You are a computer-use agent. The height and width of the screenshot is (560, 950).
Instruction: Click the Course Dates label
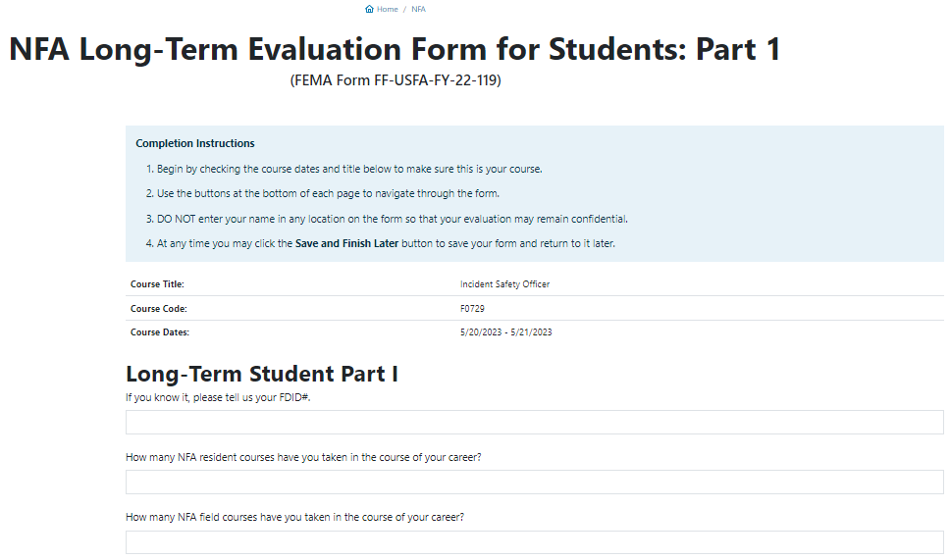[x=159, y=332]
